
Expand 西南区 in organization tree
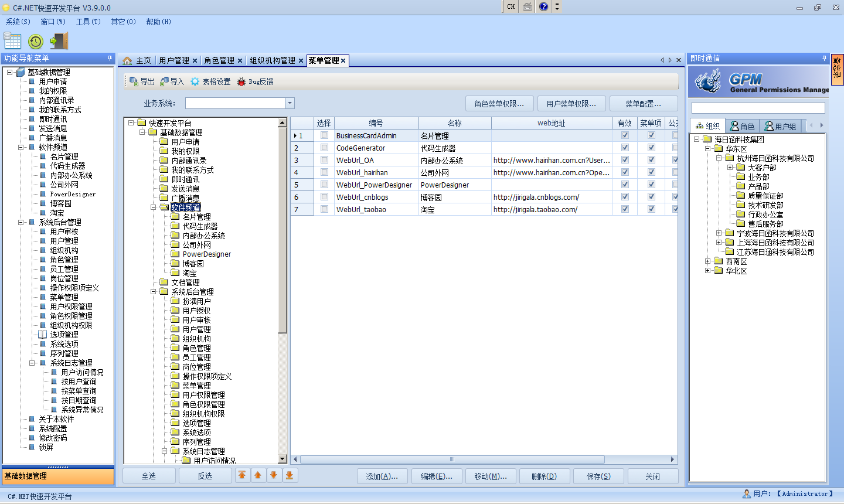pyautogui.click(x=708, y=261)
